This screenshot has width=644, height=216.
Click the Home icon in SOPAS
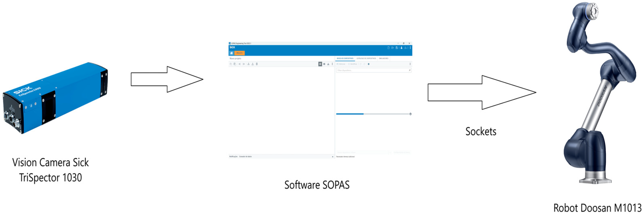231,53
